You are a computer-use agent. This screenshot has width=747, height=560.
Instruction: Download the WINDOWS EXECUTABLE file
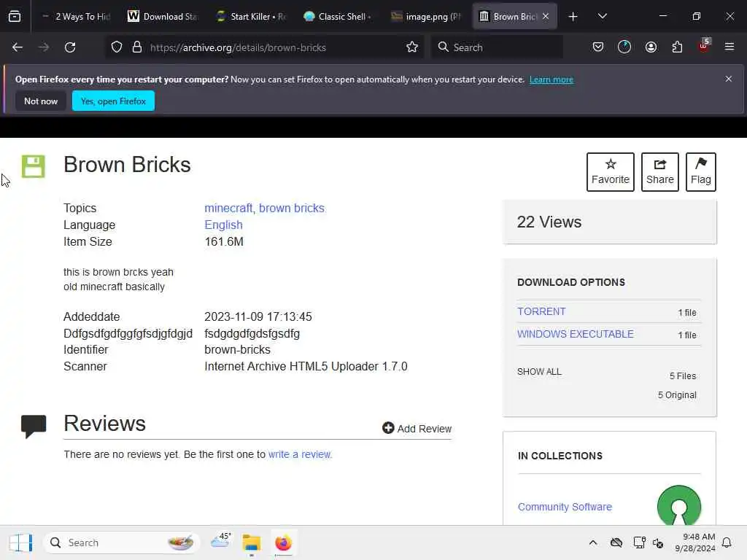(576, 334)
